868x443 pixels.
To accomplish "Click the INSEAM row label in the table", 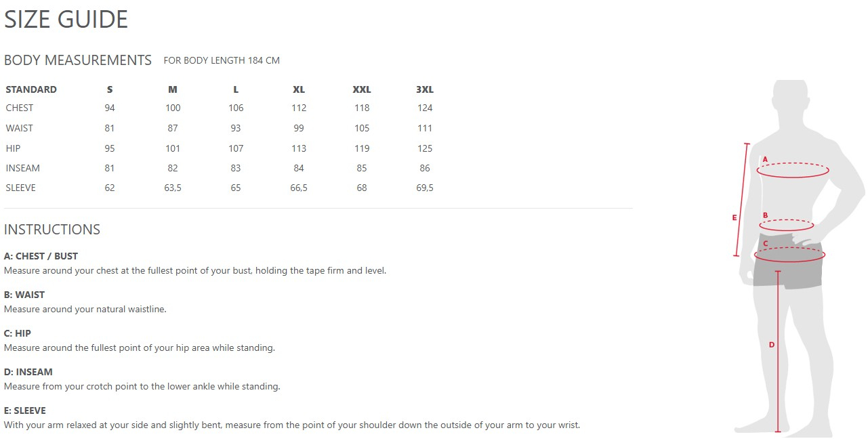I will pyautogui.click(x=22, y=168).
